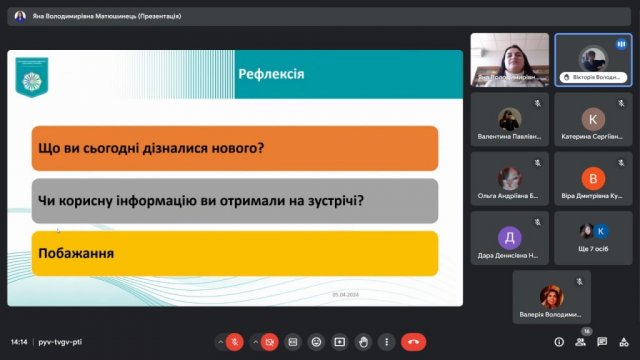This screenshot has width=640, height=360.
Task: Toggle the camera on or off
Action: [270, 342]
